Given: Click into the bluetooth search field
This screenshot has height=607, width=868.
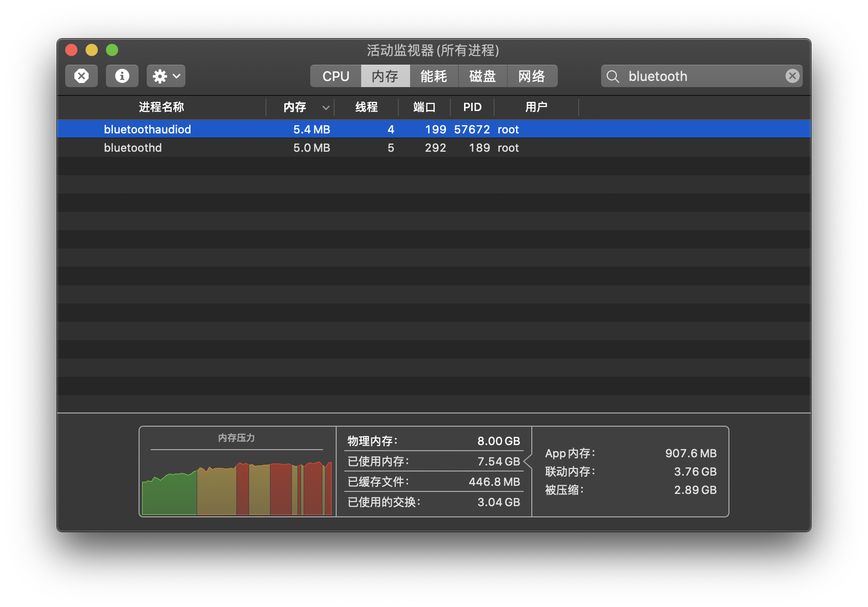Looking at the screenshot, I should pos(703,76).
